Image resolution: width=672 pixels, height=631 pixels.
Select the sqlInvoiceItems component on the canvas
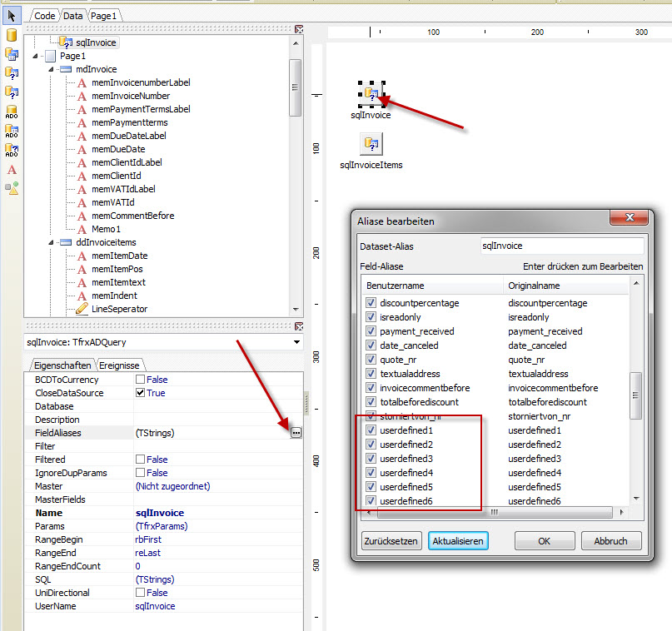(371, 144)
